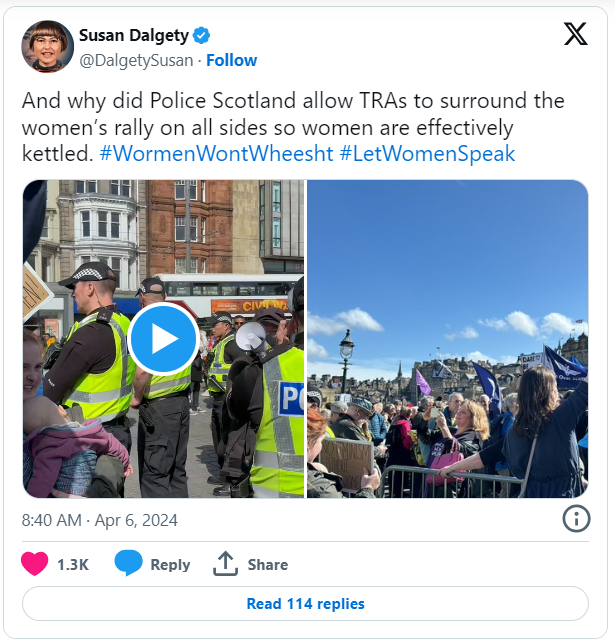Click the tweet body text
Image resolution: width=615 pixels, height=642 pixels.
293,127
